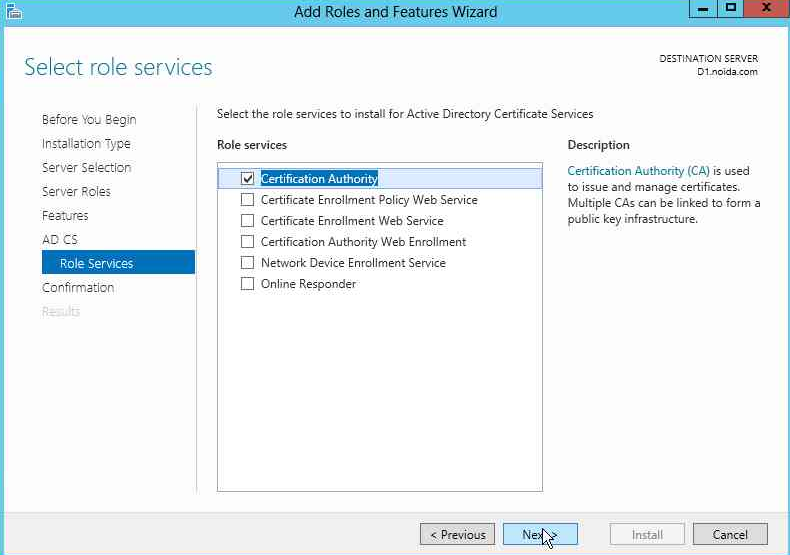Click the wizard icon in the title bar
This screenshot has height=555, width=790.
[14, 11]
